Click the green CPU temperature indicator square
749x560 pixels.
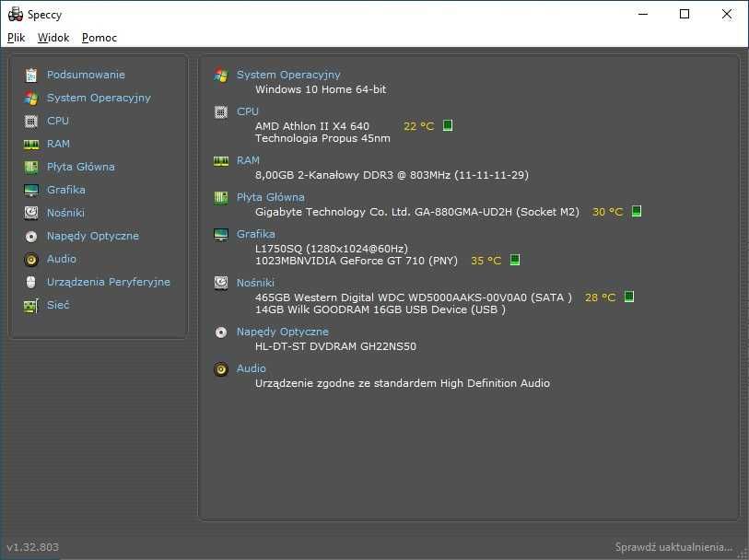(448, 126)
